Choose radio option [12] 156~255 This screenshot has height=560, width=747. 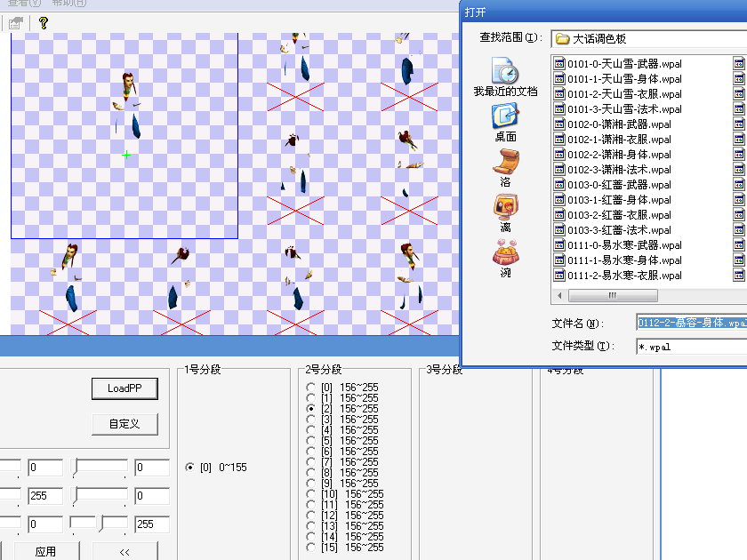[x=310, y=516]
